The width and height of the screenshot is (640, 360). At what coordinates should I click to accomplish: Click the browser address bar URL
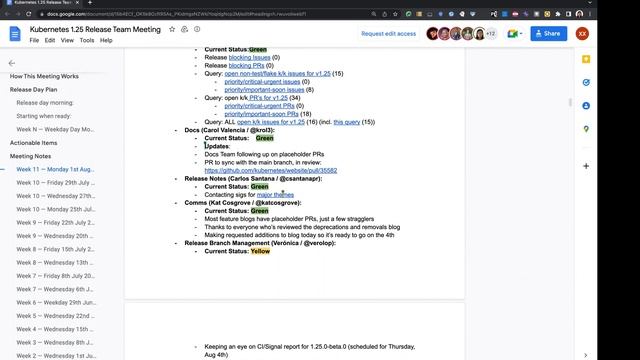(176, 14)
